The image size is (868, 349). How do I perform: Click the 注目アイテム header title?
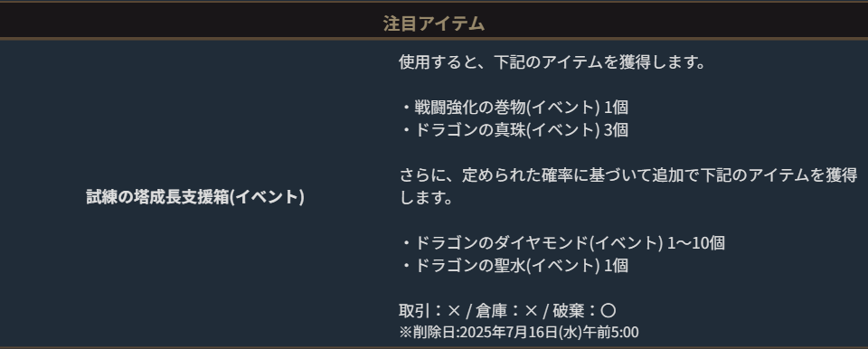coord(434,24)
